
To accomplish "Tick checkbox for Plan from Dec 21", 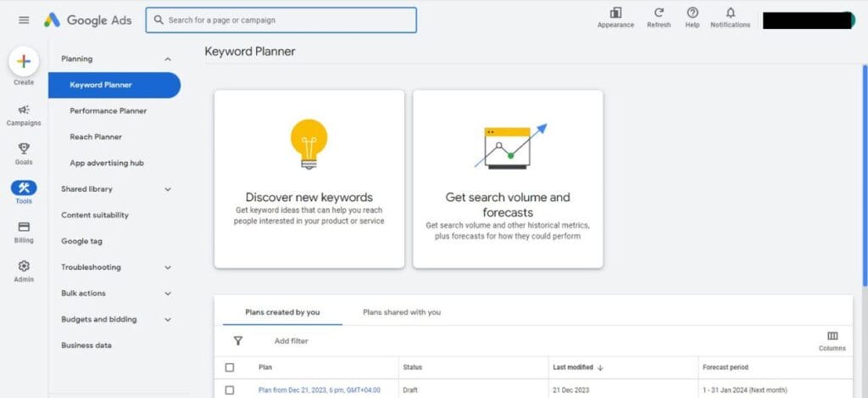I will (230, 390).
